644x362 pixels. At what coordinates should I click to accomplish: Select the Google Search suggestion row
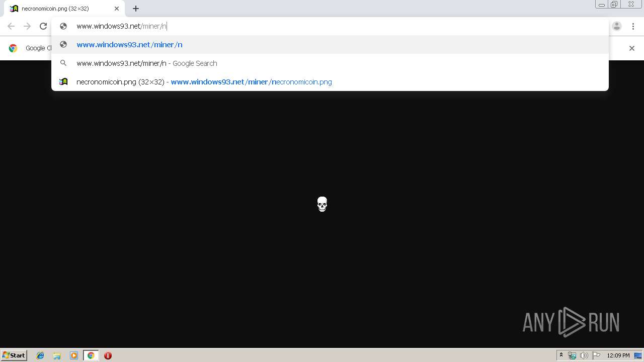[330, 63]
